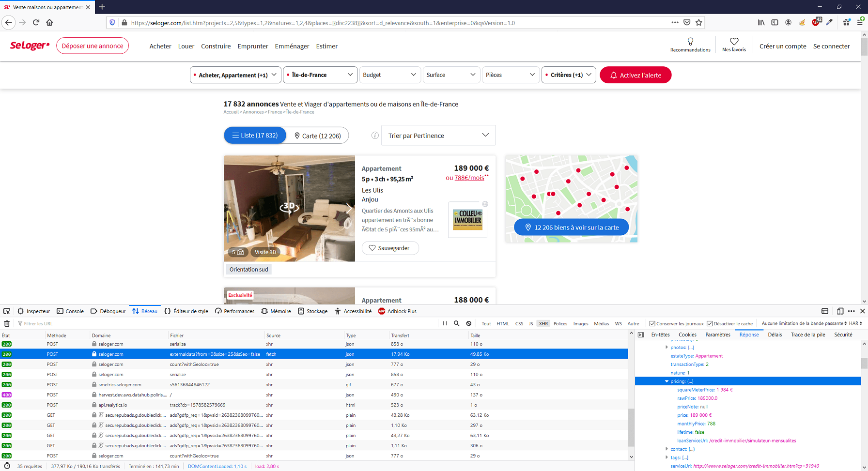This screenshot has height=471, width=868.
Task: Activate the devtools element picker
Action: [7, 311]
